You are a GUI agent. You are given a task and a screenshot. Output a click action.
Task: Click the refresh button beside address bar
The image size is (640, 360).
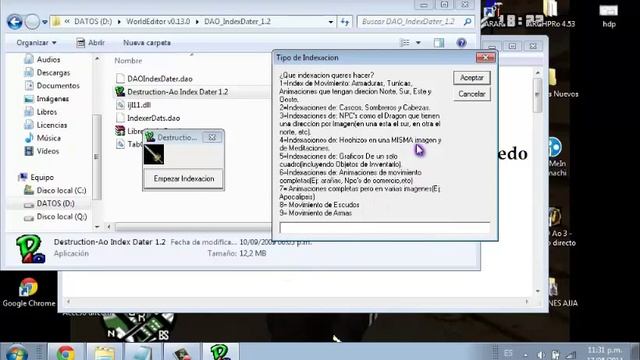tap(345, 22)
